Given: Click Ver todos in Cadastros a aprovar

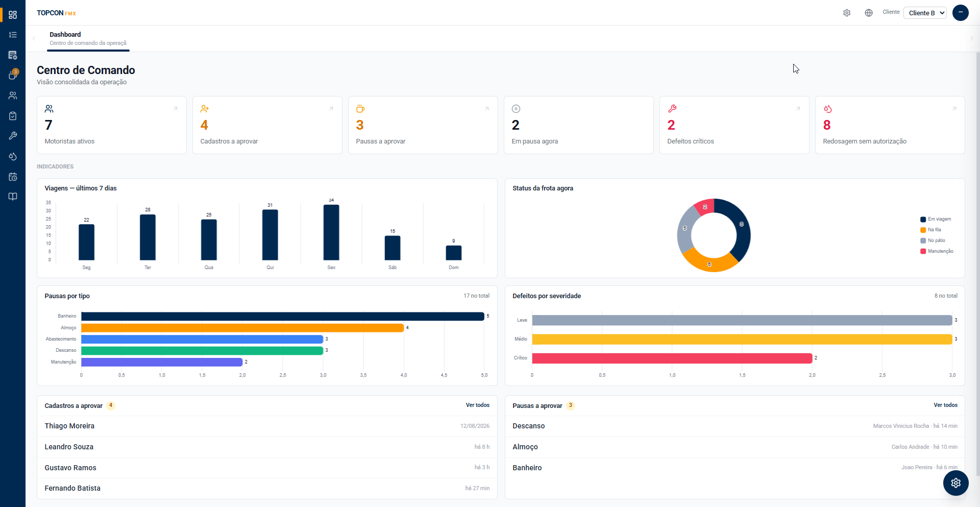Looking at the screenshot, I should [478, 405].
